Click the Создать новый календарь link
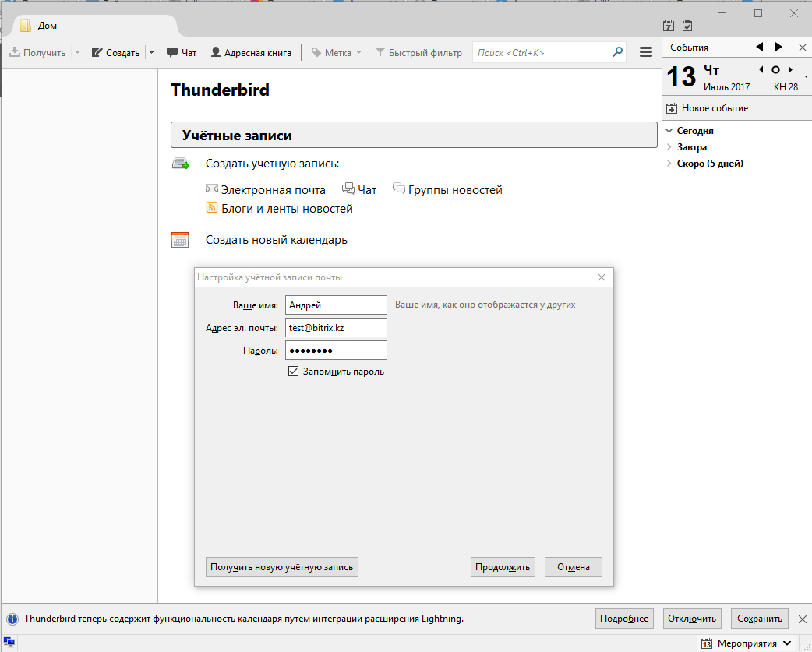812x652 pixels. [277, 240]
